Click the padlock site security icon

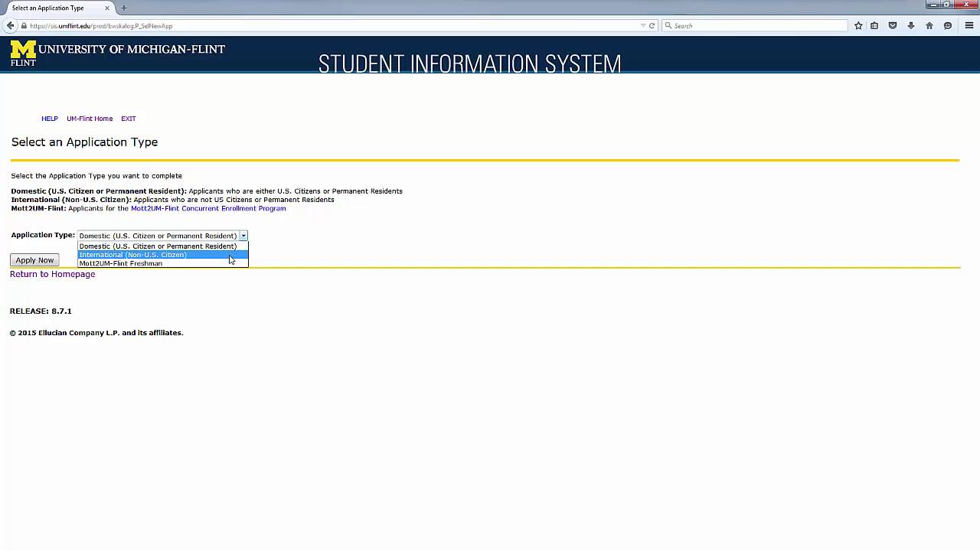[24, 25]
